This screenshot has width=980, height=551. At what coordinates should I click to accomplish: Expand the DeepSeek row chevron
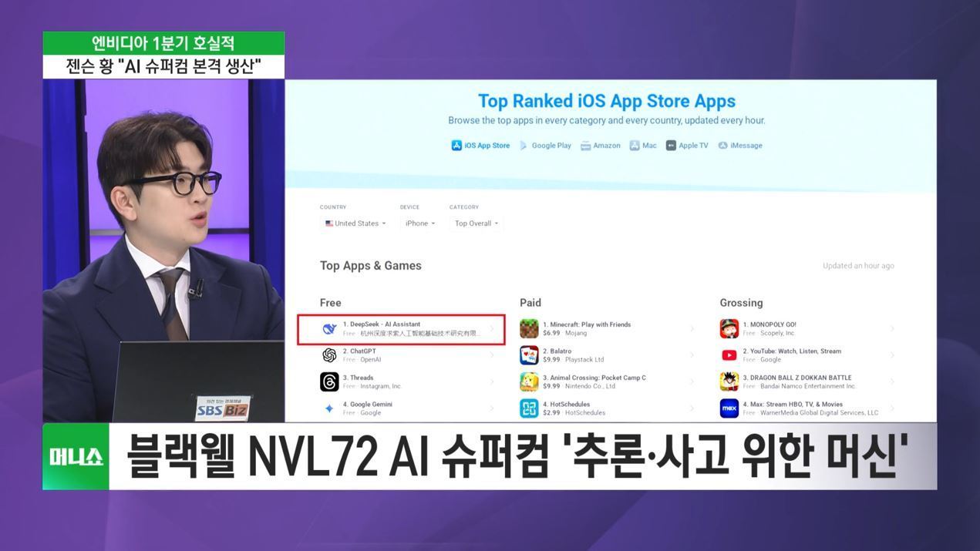tap(492, 329)
